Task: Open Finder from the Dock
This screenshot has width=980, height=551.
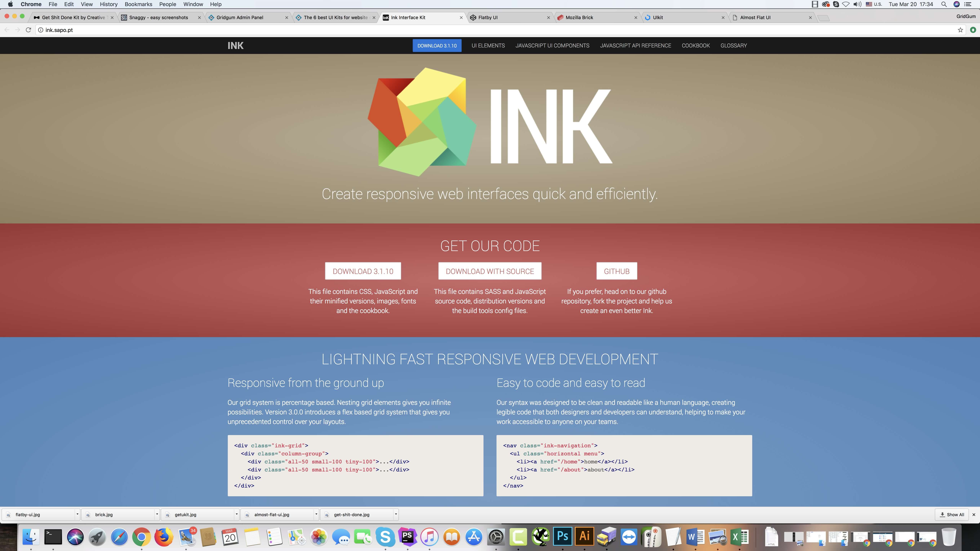Action: [x=31, y=537]
